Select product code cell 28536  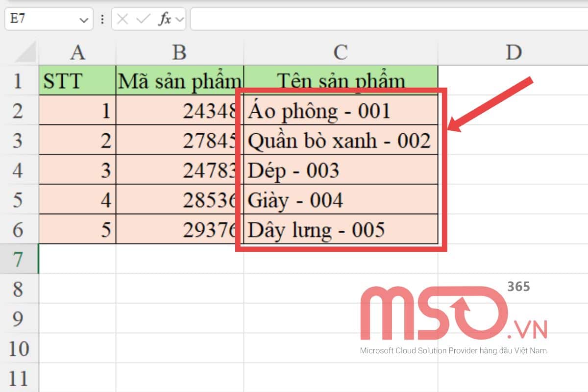[x=180, y=200]
